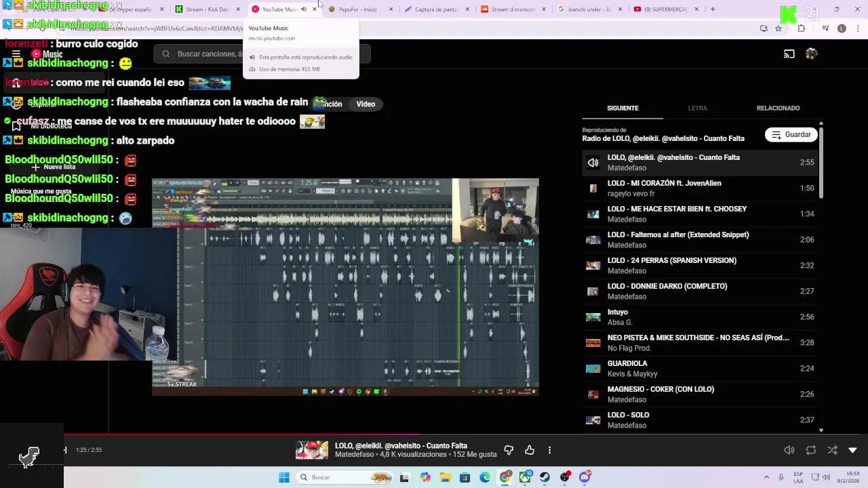Click the cast to device icon
868x488 pixels.
(789, 54)
